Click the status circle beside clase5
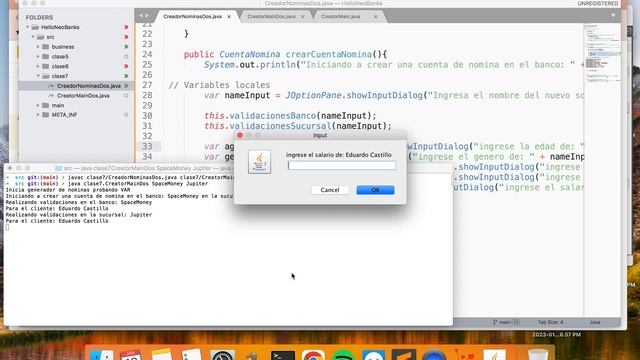Viewport: 640px width, 360px height. point(126,56)
